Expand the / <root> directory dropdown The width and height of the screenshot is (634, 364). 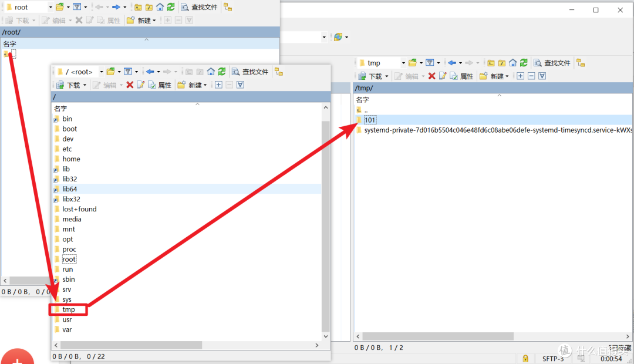[101, 72]
